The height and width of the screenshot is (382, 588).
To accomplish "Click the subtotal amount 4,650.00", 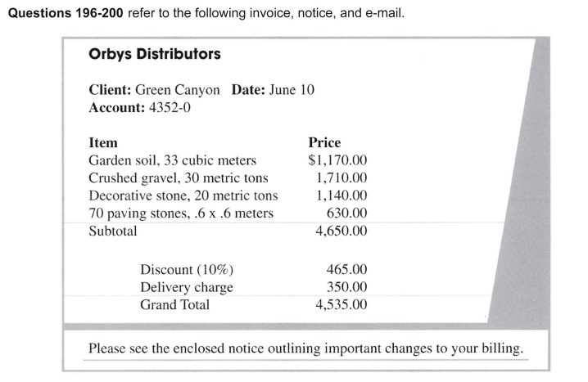I will coord(341,231).
